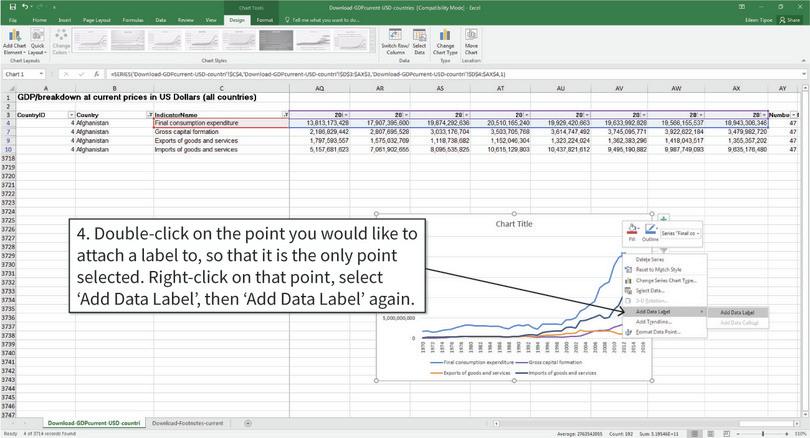Open the Data ribbon tab
Viewport: 810px width, 438px height.
pyautogui.click(x=161, y=20)
